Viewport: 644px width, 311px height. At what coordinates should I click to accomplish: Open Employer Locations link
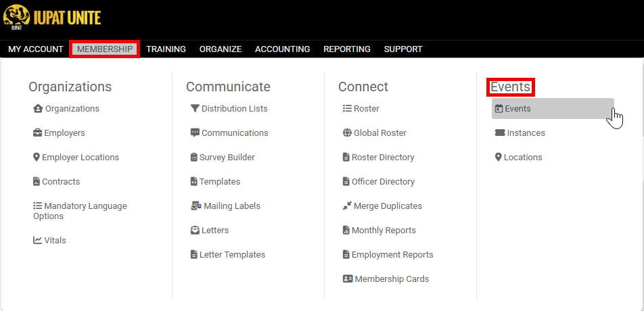pos(80,157)
